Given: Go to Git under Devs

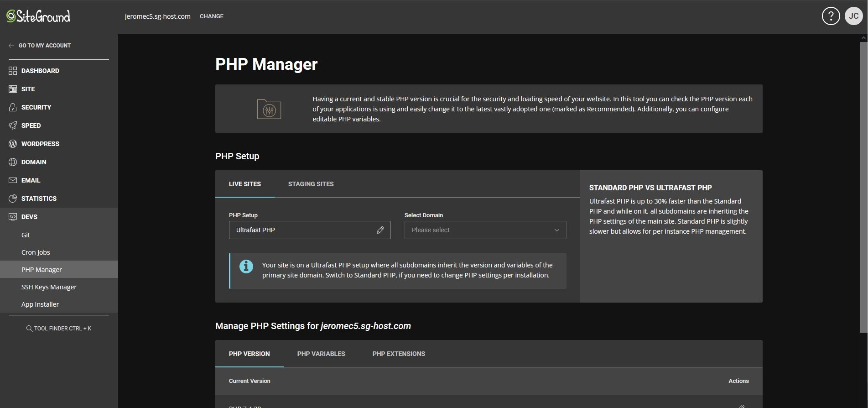Looking at the screenshot, I should 59,235.
